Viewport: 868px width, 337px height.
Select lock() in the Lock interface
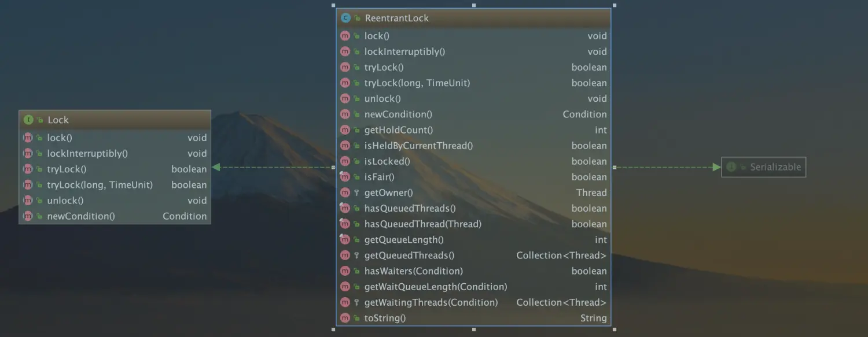point(115,138)
